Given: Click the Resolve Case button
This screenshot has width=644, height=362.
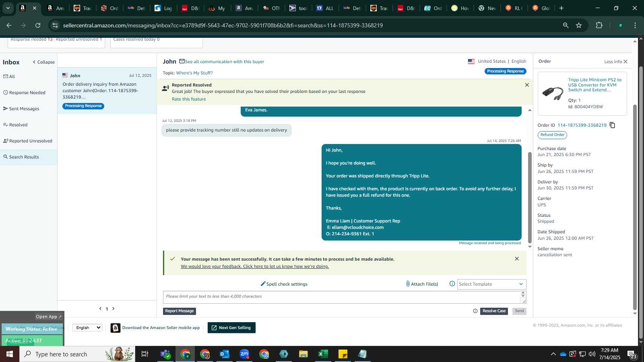Looking at the screenshot, I should tap(494, 311).
